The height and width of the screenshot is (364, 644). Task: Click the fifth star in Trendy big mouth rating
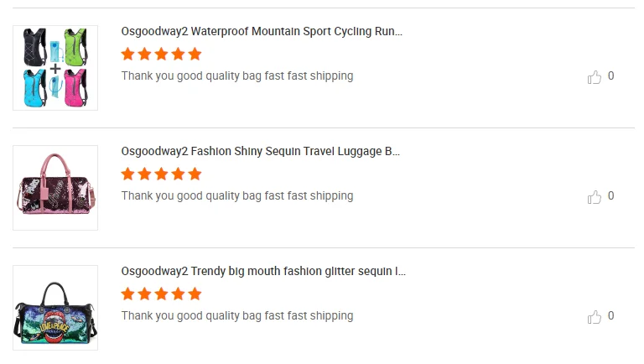pos(195,294)
